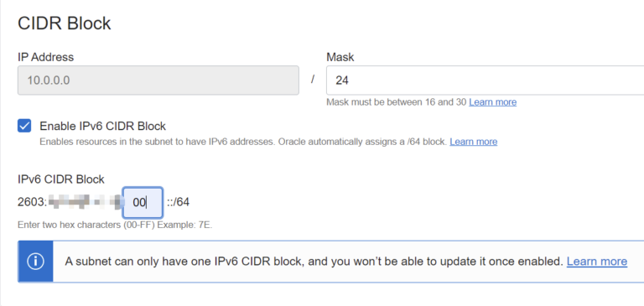644x306 pixels.
Task: Click the IPv6 CIDR Block field label
Action: (x=61, y=179)
